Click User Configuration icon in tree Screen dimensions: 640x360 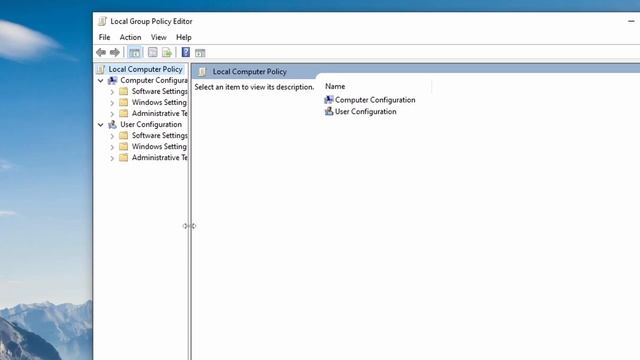112,124
